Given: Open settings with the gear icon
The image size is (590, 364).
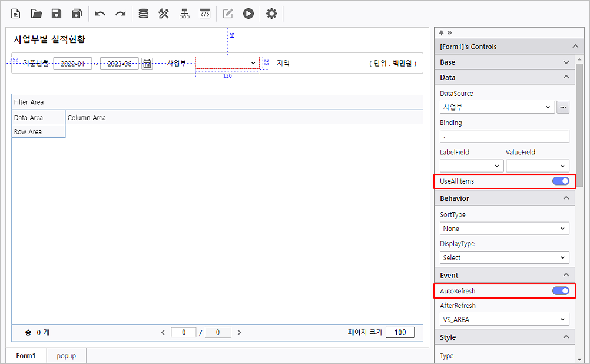Looking at the screenshot, I should (271, 14).
